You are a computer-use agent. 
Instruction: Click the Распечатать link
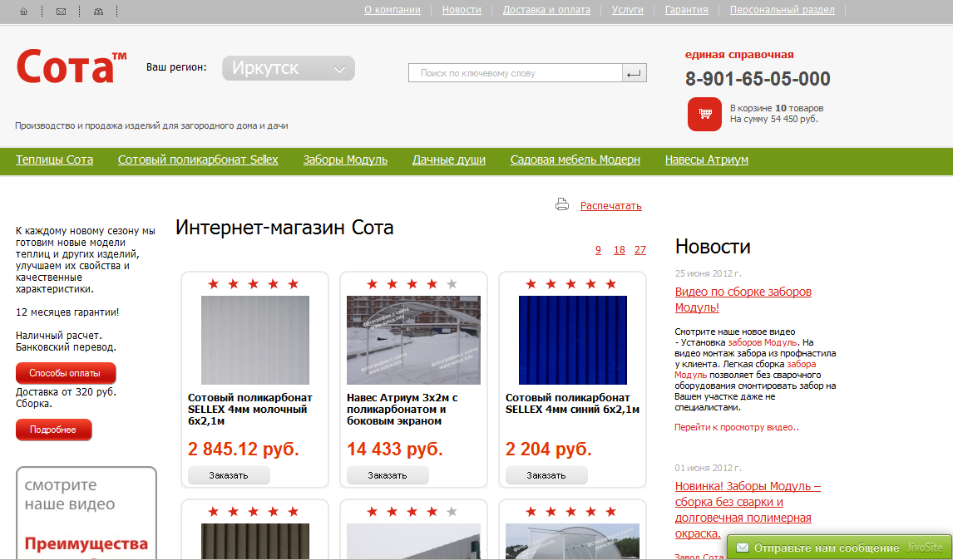coord(611,206)
